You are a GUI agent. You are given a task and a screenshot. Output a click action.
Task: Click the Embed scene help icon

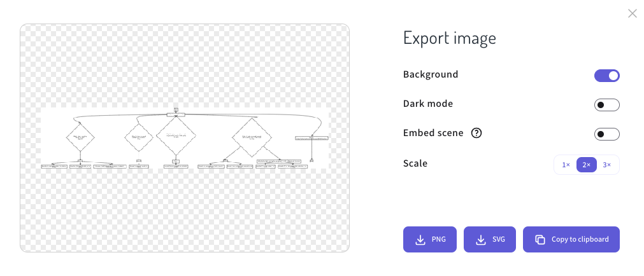click(x=476, y=134)
